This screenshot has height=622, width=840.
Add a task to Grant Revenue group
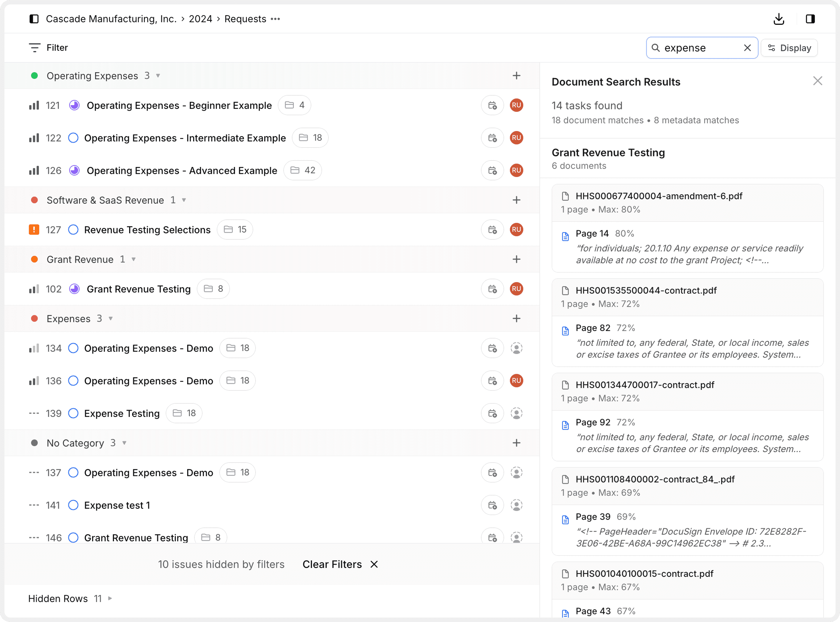[x=516, y=260]
